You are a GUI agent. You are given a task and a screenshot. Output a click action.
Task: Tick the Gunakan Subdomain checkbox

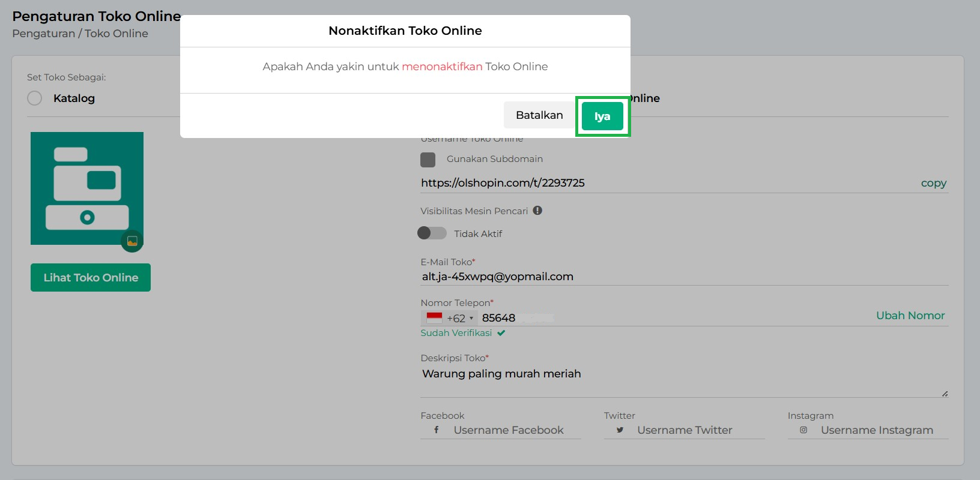tap(428, 160)
